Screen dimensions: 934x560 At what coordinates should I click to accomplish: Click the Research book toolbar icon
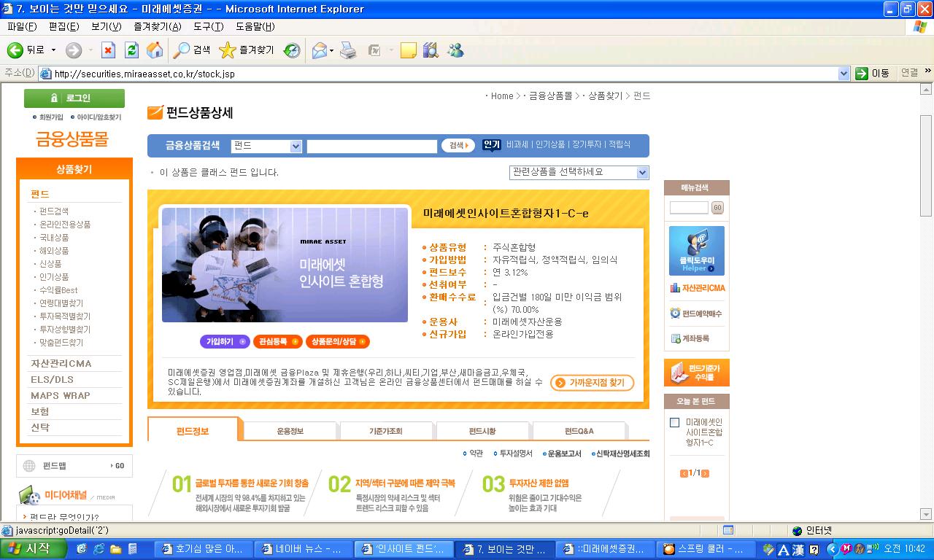(431, 50)
